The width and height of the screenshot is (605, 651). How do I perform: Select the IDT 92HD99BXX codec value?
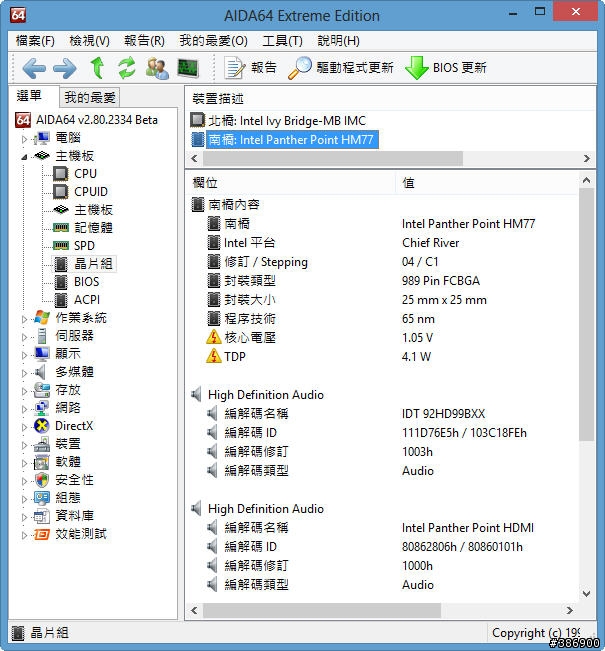click(x=443, y=414)
